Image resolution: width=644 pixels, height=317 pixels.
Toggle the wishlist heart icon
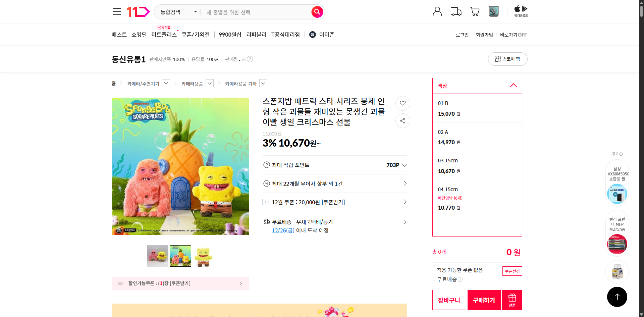tap(402, 103)
